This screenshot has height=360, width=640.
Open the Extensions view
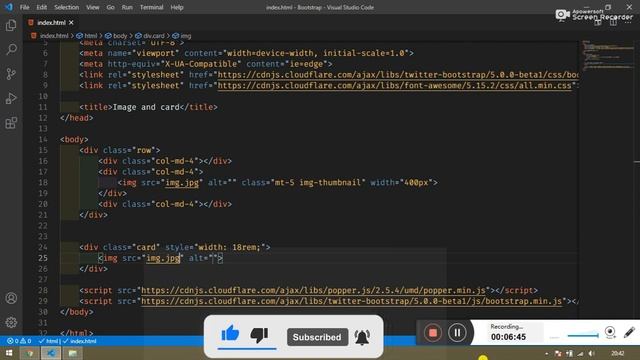click(x=11, y=123)
